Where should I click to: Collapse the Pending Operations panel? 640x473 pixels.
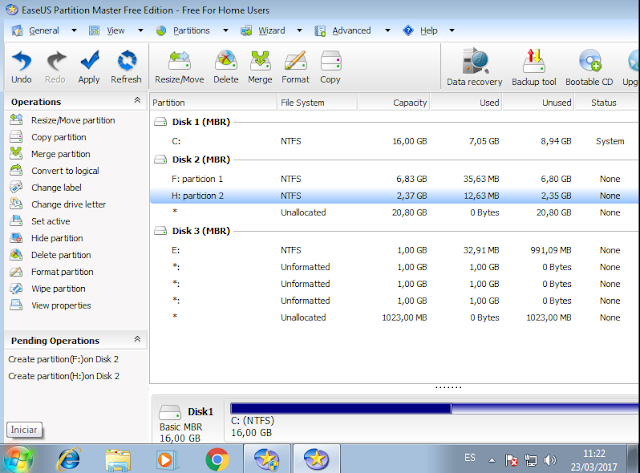click(137, 339)
